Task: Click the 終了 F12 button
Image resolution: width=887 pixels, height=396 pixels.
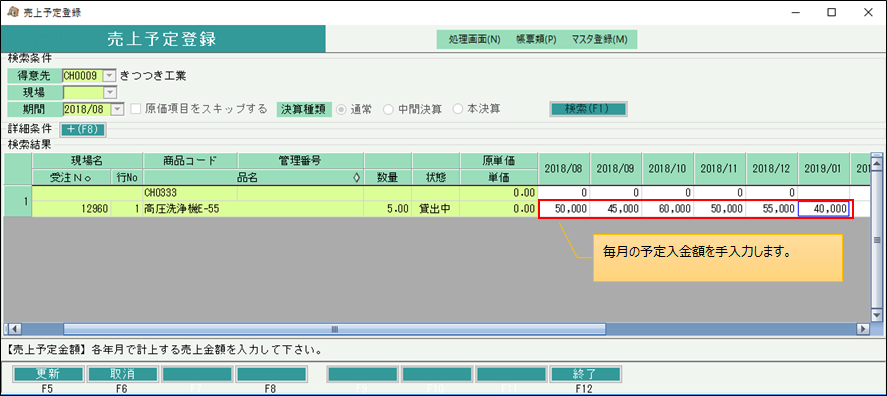Action: pos(585,374)
